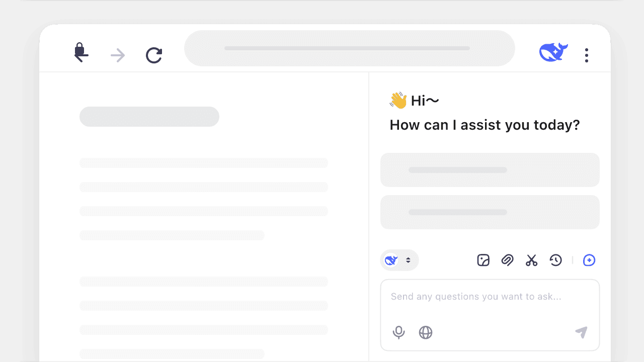
Task: Reload the current page
Action: 154,55
